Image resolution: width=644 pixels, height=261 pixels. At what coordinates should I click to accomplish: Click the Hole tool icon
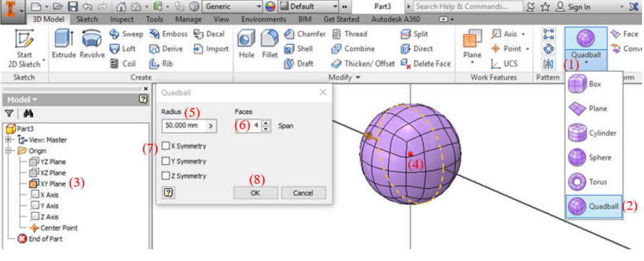pos(246,42)
